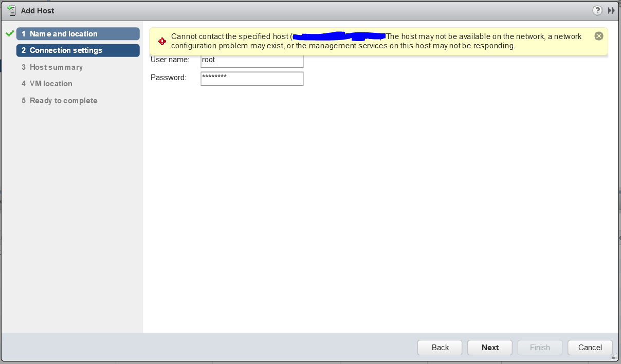Viewport: 621px width, 364px height.
Task: Click the redacted host name in the error
Action: (x=339, y=36)
